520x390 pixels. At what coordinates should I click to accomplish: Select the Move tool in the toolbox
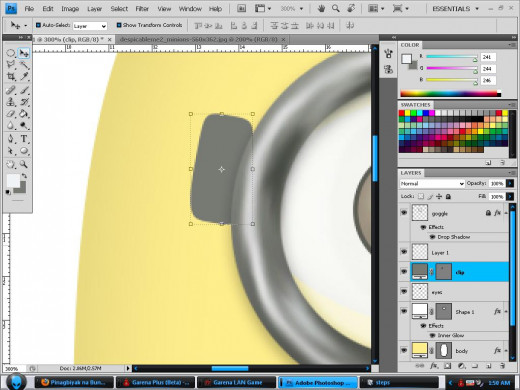(x=24, y=53)
